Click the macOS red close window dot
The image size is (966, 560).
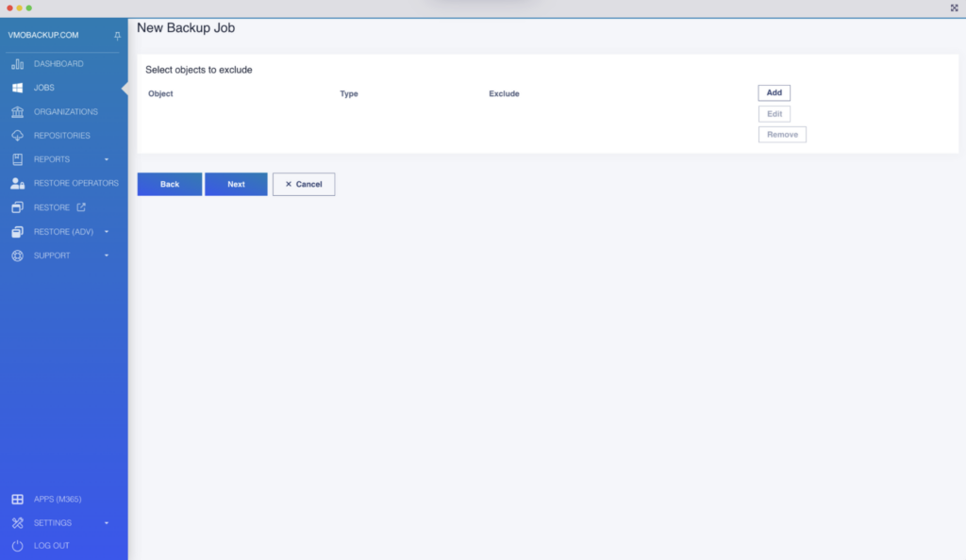[9, 8]
